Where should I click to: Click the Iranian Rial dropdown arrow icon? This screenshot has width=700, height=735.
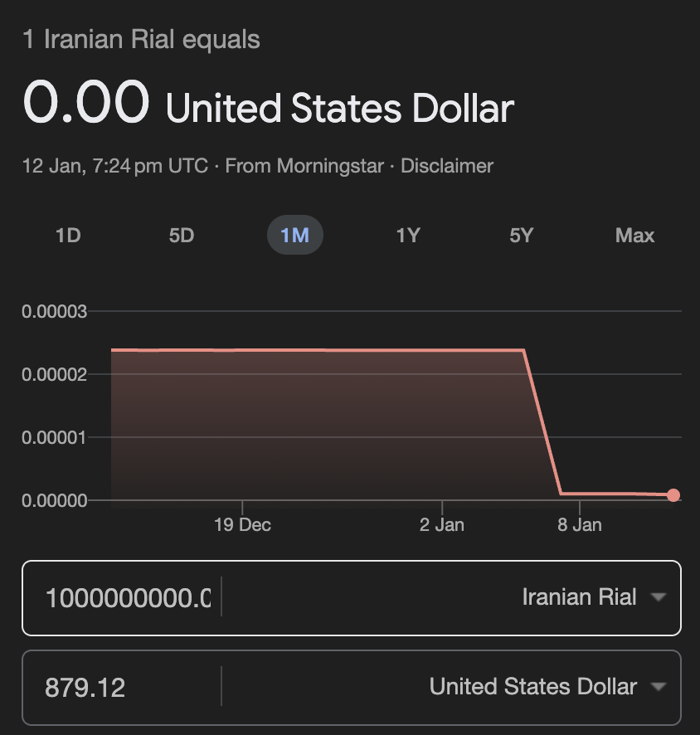pyautogui.click(x=659, y=597)
